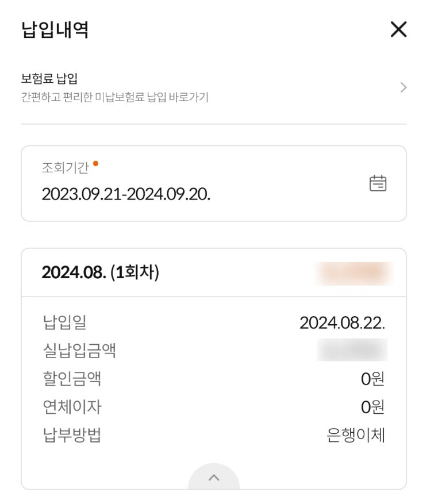Click the 연체이자 label
Image resolution: width=427 pixels, height=504 pixels.
coord(72,407)
